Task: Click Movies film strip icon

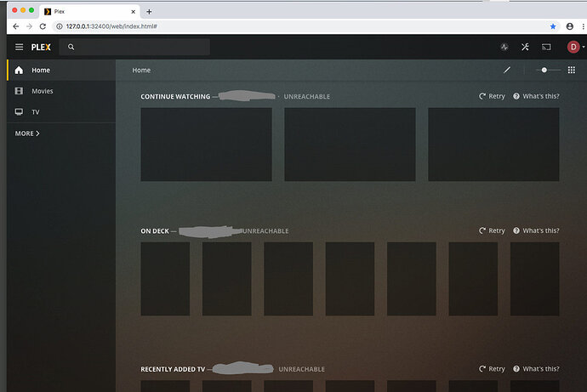Action: pos(19,91)
